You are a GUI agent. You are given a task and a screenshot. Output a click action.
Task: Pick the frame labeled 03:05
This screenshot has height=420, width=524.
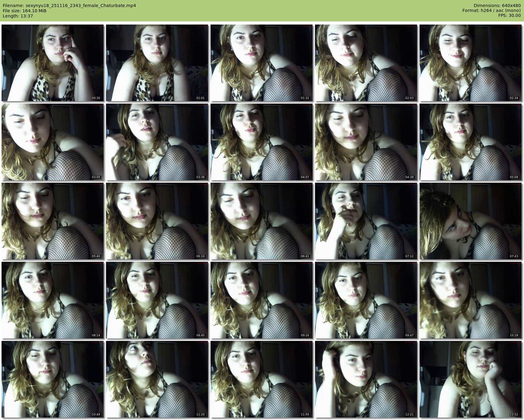[x=52, y=142]
